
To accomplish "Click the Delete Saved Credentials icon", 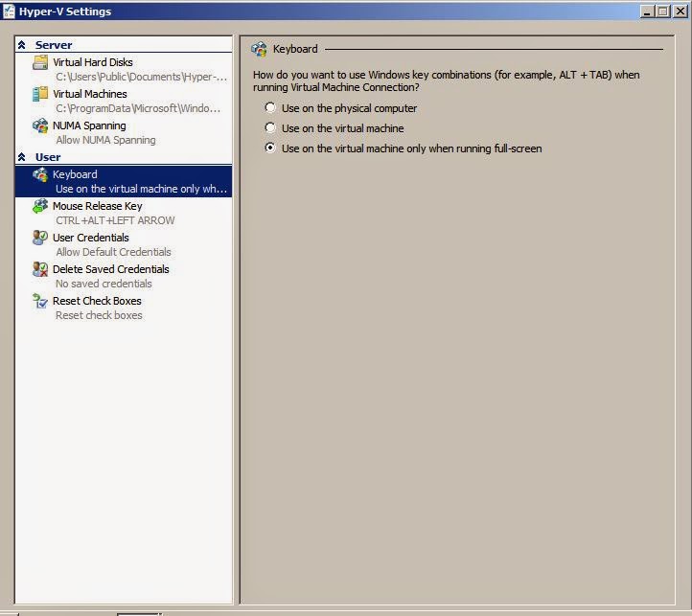I will 40,269.
